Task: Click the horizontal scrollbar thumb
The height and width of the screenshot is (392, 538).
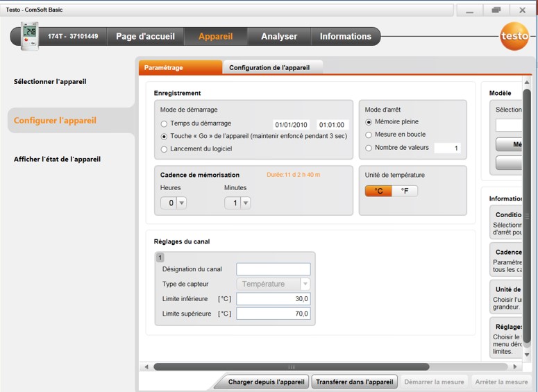Action: pos(292,367)
